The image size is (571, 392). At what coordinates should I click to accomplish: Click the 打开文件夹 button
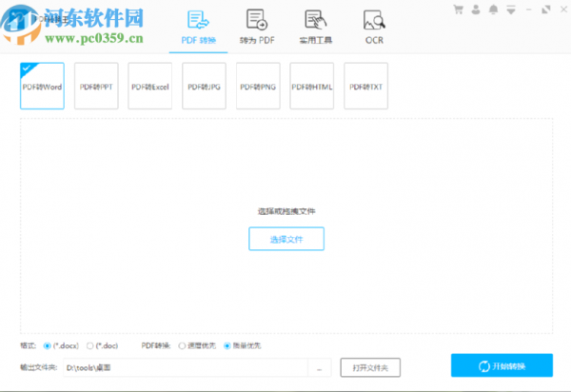point(370,367)
